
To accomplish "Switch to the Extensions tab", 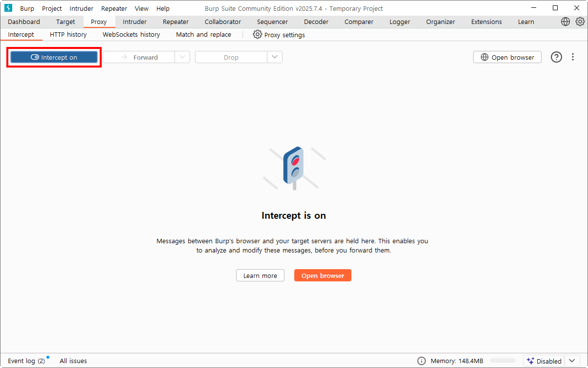I will tap(486, 22).
